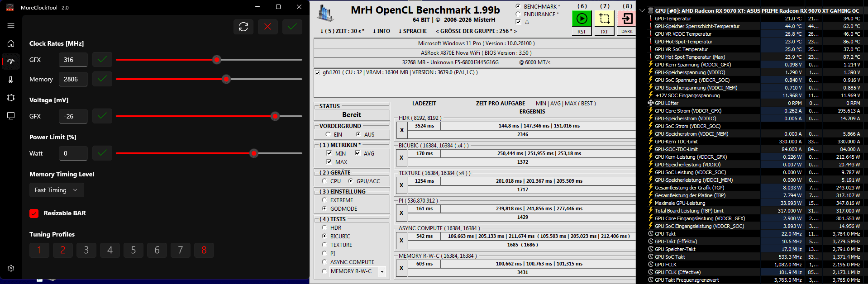This screenshot has width=868, height=284.
Task: Click the GFX clock rate slider handle
Action: click(x=217, y=60)
